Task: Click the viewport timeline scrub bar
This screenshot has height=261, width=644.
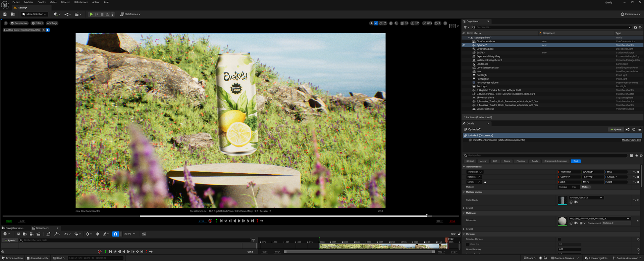Action: [x=231, y=216]
